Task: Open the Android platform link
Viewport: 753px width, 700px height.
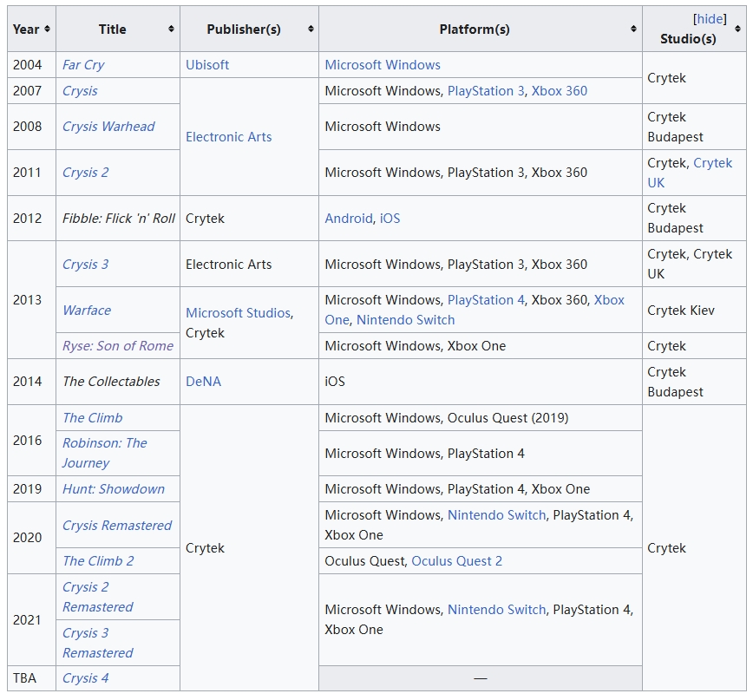Action: [349, 219]
